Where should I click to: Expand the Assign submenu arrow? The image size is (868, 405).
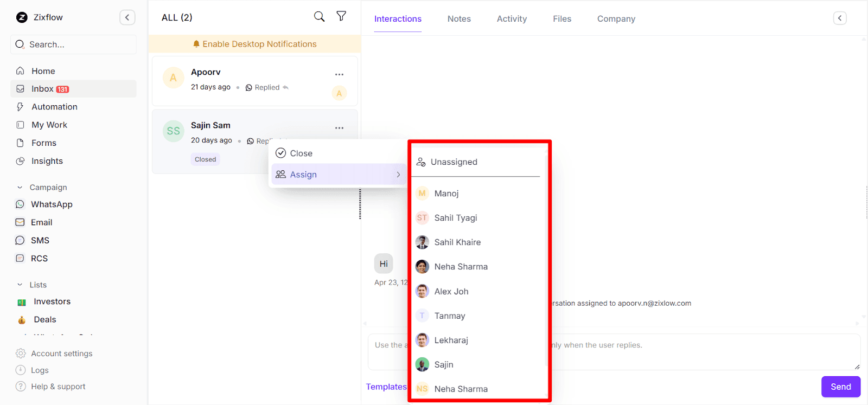398,175
